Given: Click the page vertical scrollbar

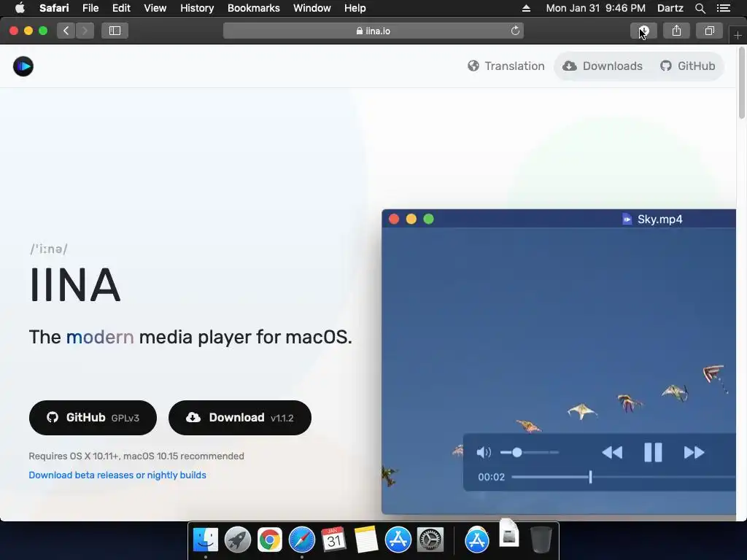Looking at the screenshot, I should [742, 82].
